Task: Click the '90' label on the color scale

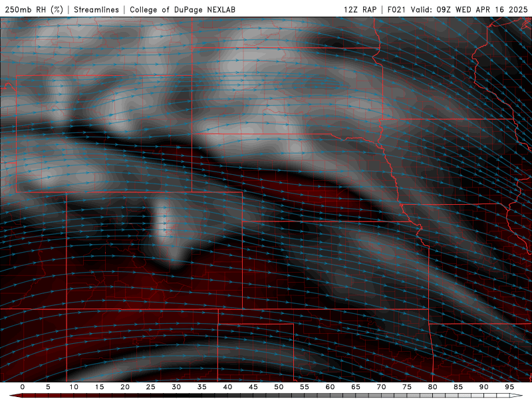Action: 484,387
